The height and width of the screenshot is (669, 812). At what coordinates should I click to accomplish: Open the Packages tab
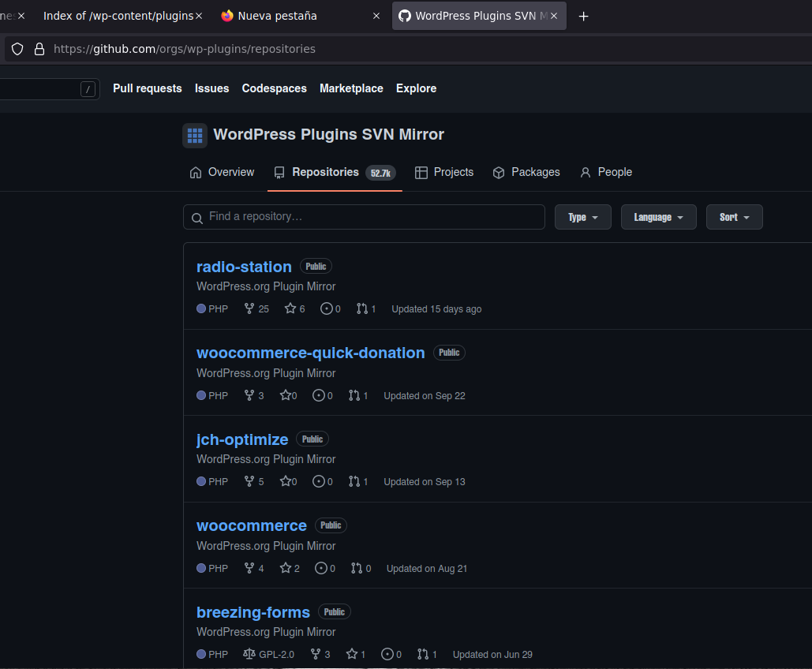pyautogui.click(x=526, y=172)
